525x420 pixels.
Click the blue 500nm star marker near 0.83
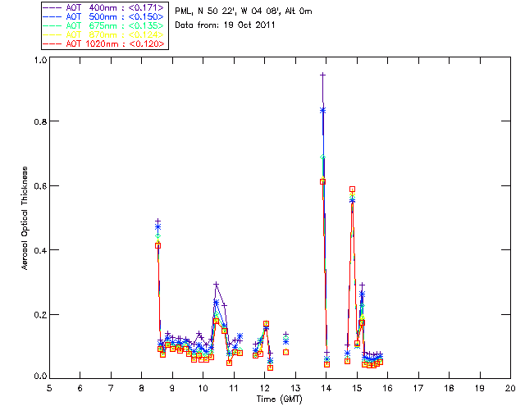(322, 111)
